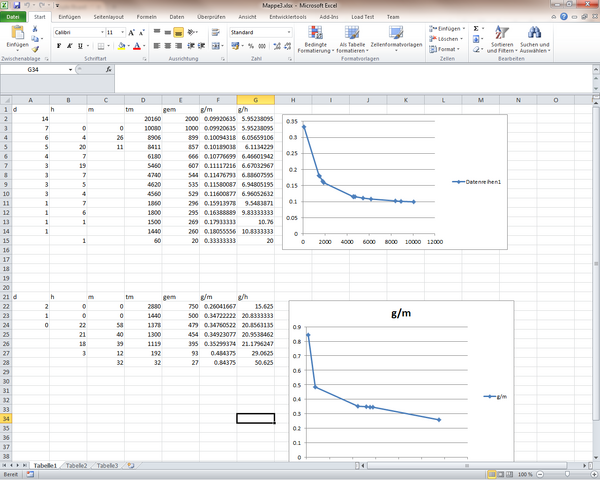Switch to Seitenlayout ribbon tab
The image size is (600, 480).
tap(109, 17)
